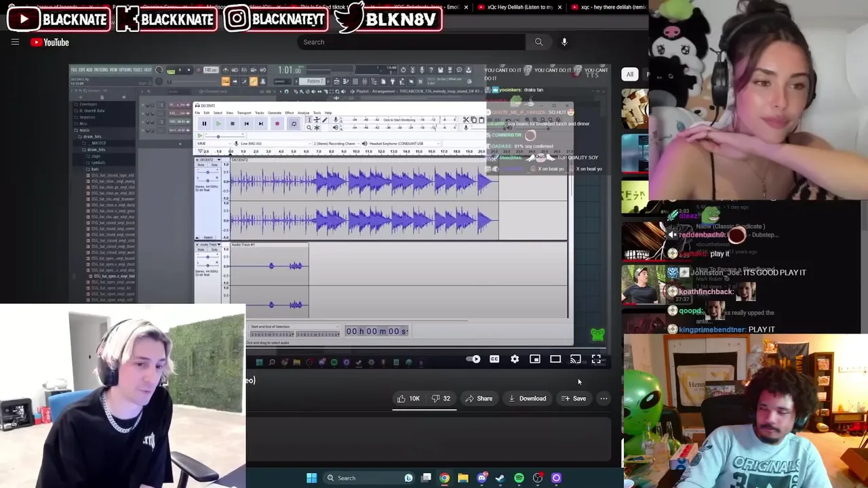
Task: Open the Audacity Analyze menu
Action: [303, 113]
